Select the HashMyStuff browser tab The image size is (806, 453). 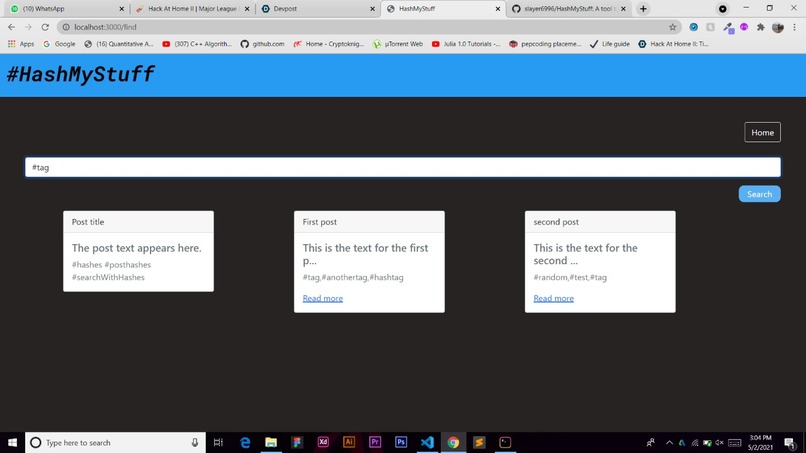[443, 9]
